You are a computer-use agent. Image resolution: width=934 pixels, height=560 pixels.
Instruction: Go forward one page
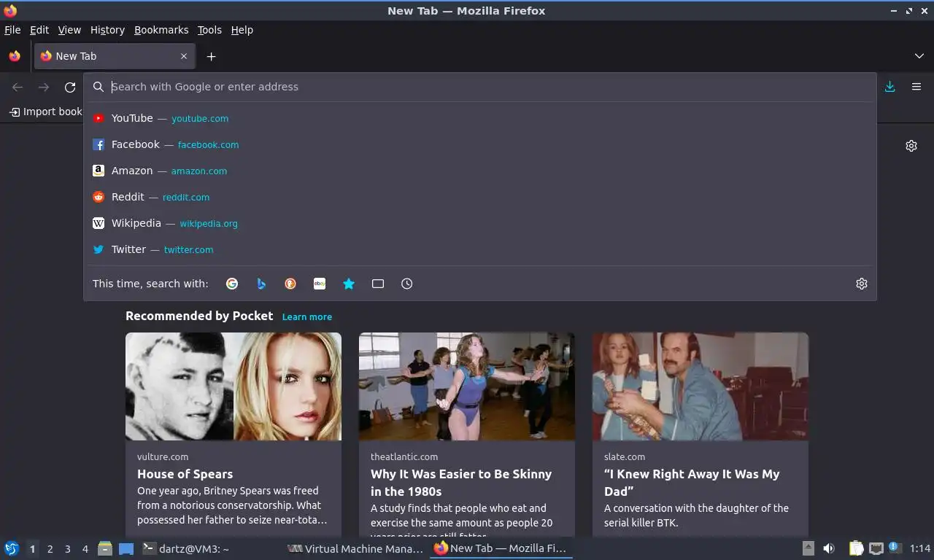44,87
